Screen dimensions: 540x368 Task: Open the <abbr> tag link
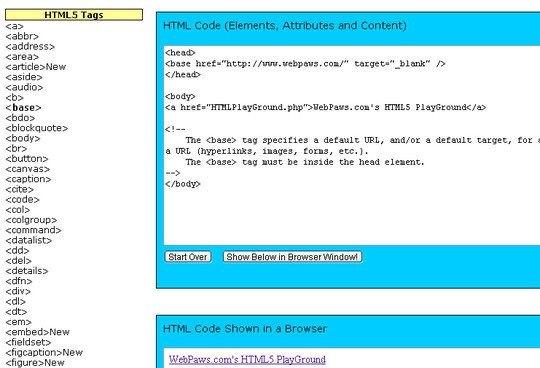tap(22, 36)
